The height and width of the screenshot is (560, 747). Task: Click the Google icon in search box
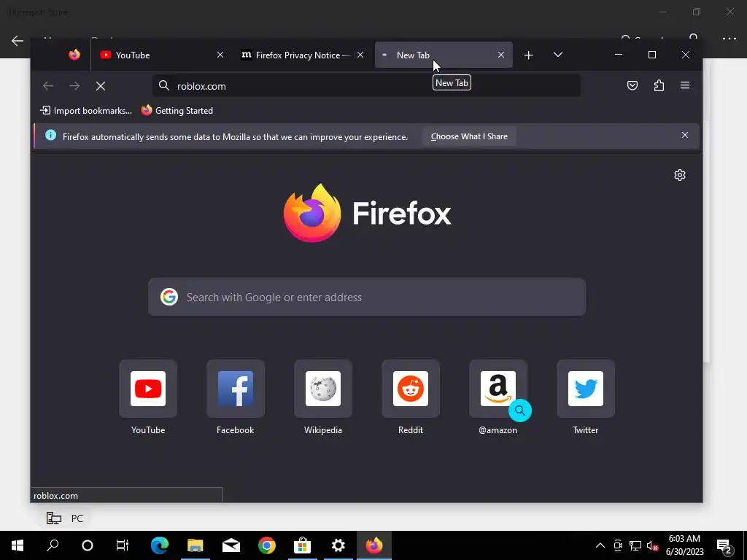[x=169, y=297]
